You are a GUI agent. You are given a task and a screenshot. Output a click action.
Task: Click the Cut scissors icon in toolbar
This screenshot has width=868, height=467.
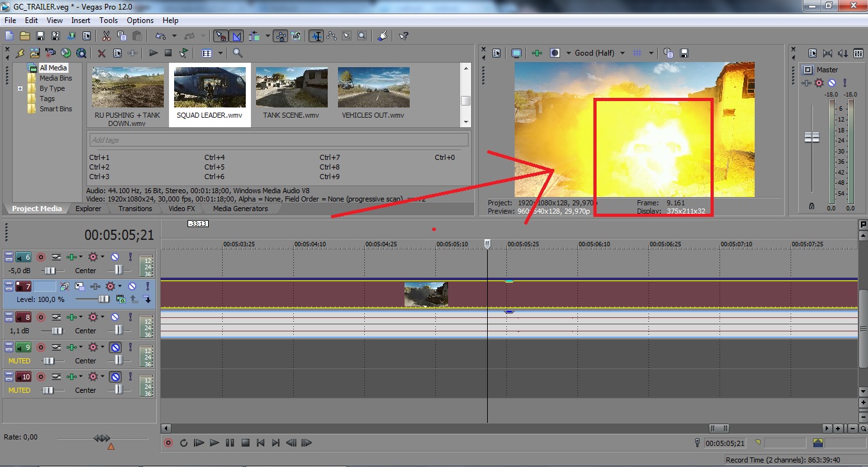(x=106, y=36)
